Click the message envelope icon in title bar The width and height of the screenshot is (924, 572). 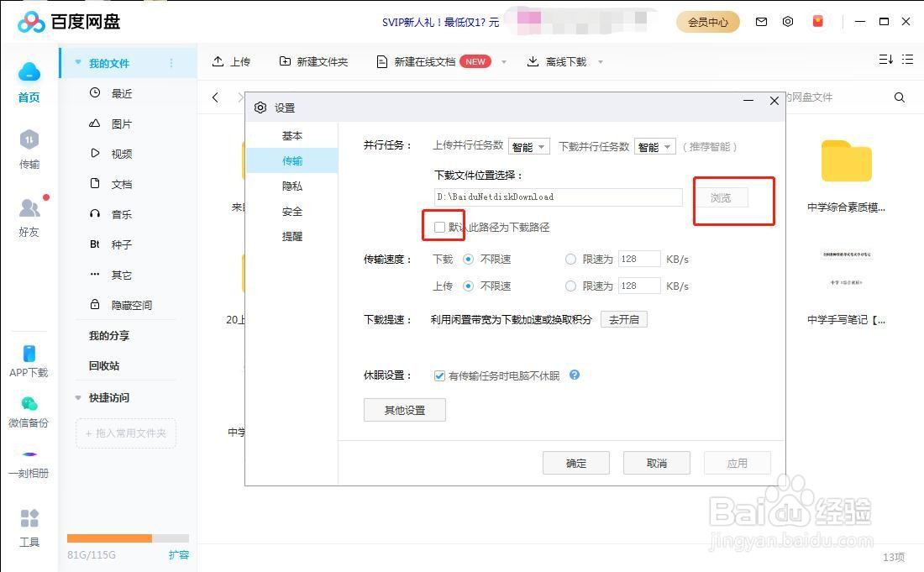(x=761, y=21)
